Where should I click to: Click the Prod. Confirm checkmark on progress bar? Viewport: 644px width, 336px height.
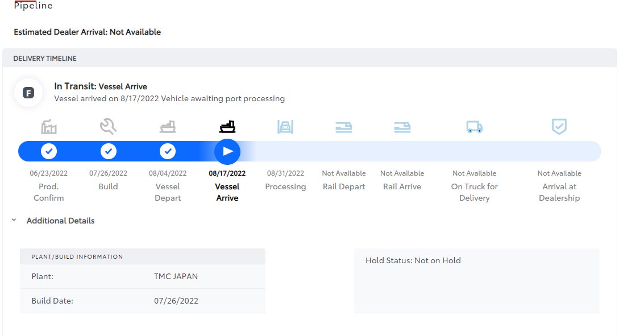point(49,151)
